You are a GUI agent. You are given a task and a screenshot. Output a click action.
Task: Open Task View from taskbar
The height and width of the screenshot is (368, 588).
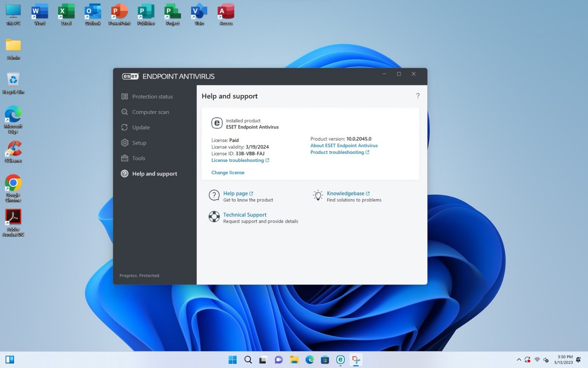(263, 360)
